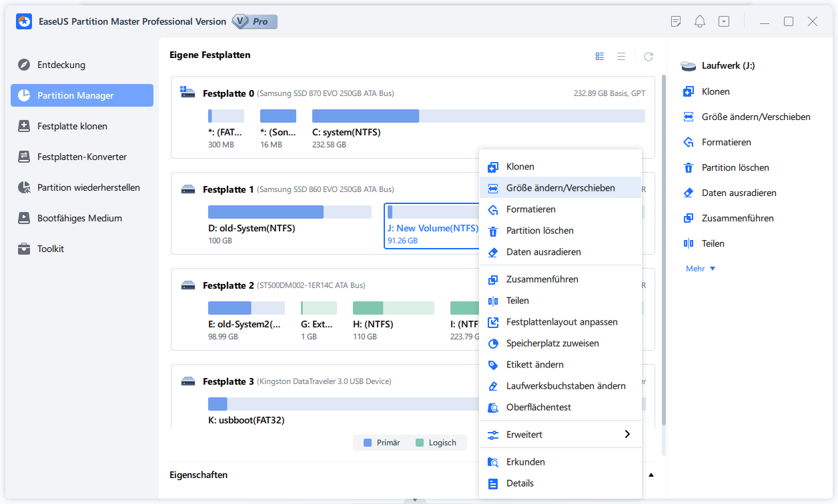The image size is (838, 504).
Task: Click Festplatte 1 disk header
Action: click(x=228, y=190)
